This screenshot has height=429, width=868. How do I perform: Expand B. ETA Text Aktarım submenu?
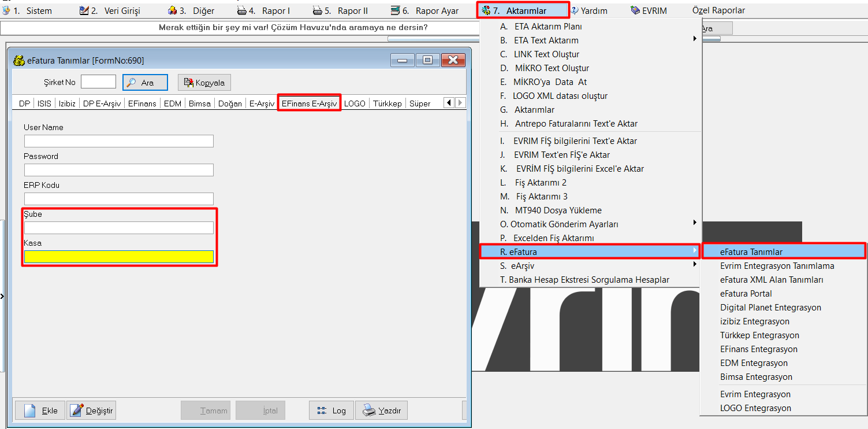coord(590,40)
